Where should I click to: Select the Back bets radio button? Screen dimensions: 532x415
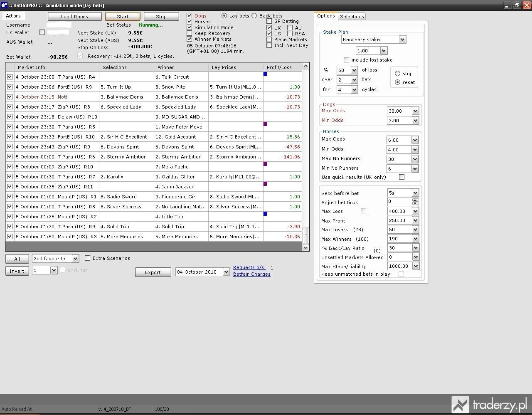point(254,16)
